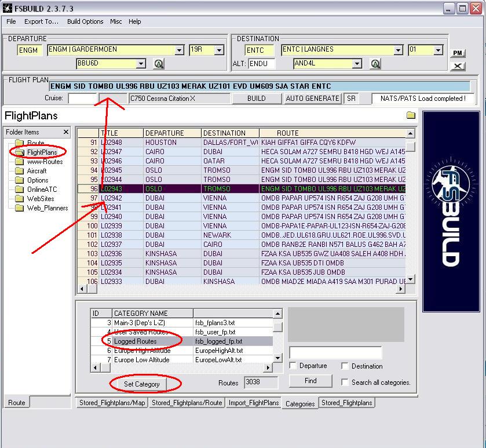Open the yellow folder icon beside FlightPlans heading
486x448 pixels.
pyautogui.click(x=411, y=115)
